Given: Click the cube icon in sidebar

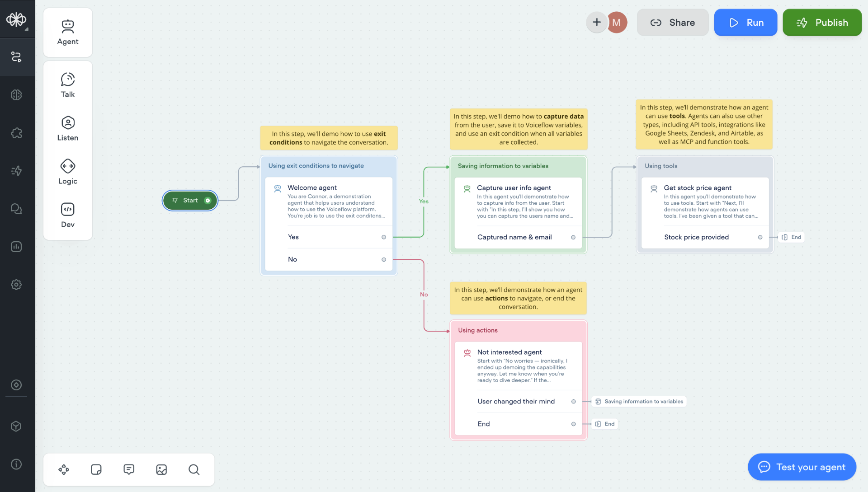Looking at the screenshot, I should point(16,426).
